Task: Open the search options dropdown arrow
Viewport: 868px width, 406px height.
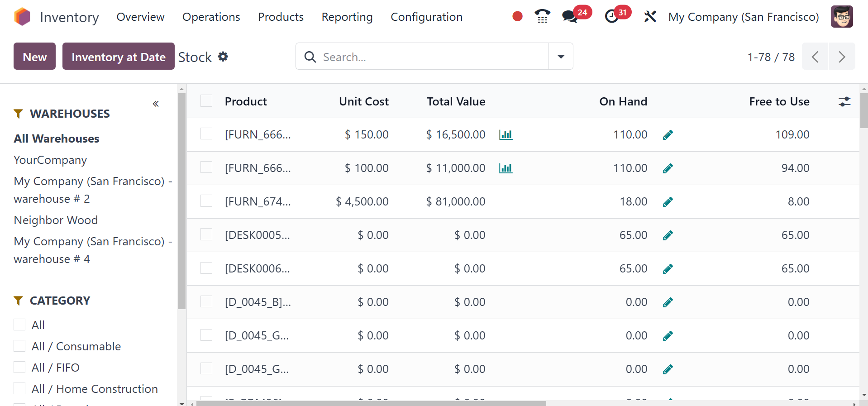Action: tap(561, 57)
